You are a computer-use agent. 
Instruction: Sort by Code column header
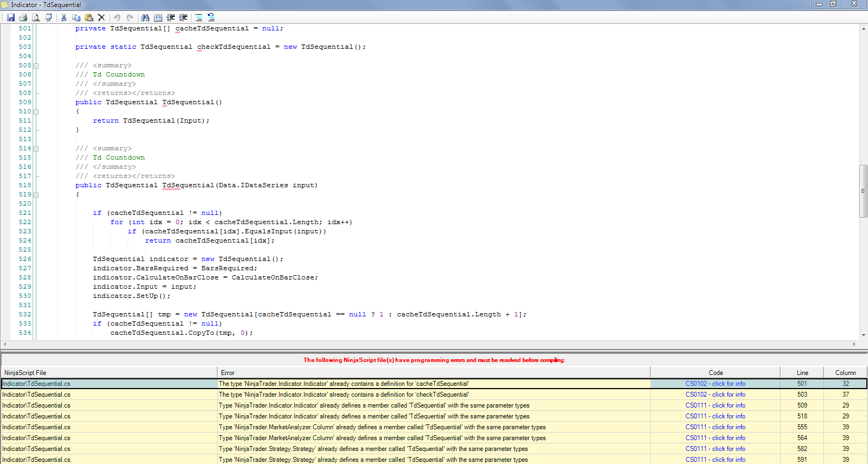(x=715, y=373)
